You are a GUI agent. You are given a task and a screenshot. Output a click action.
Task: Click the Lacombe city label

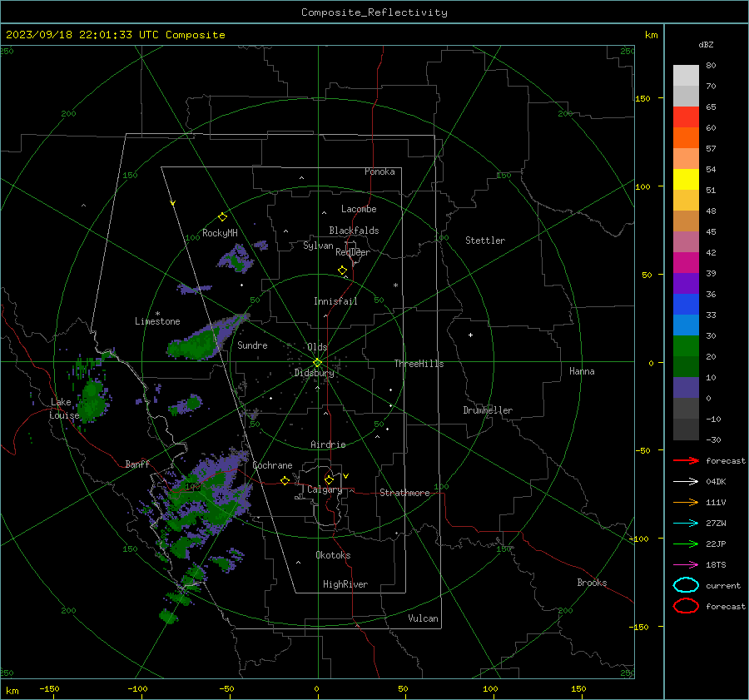pyautogui.click(x=359, y=209)
